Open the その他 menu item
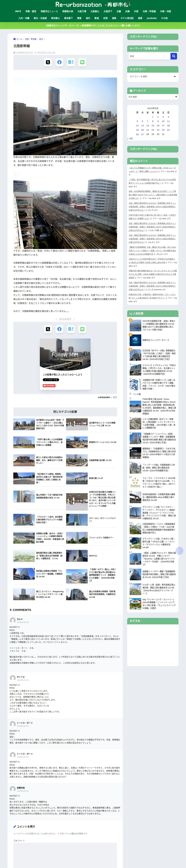186x868 pixels. tap(164, 18)
